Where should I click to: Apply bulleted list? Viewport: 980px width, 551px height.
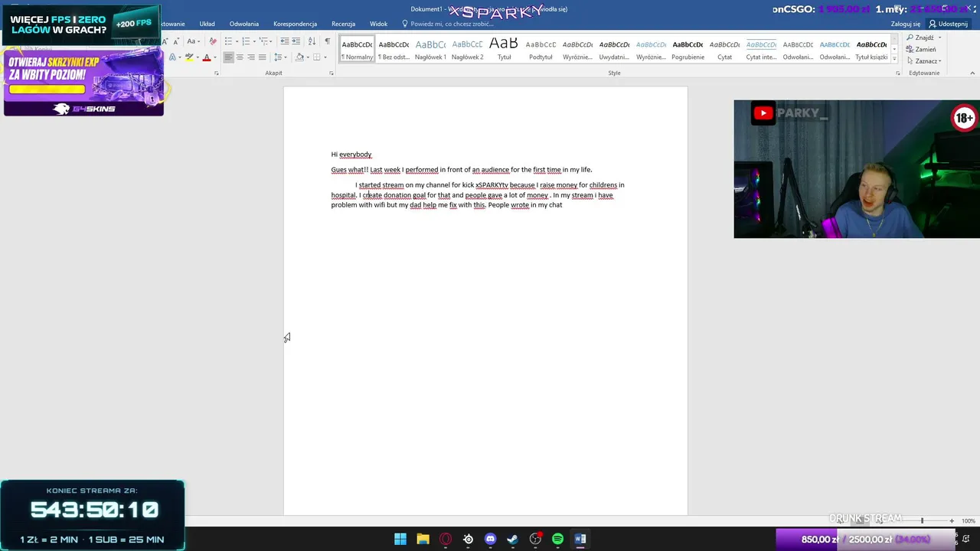point(228,41)
